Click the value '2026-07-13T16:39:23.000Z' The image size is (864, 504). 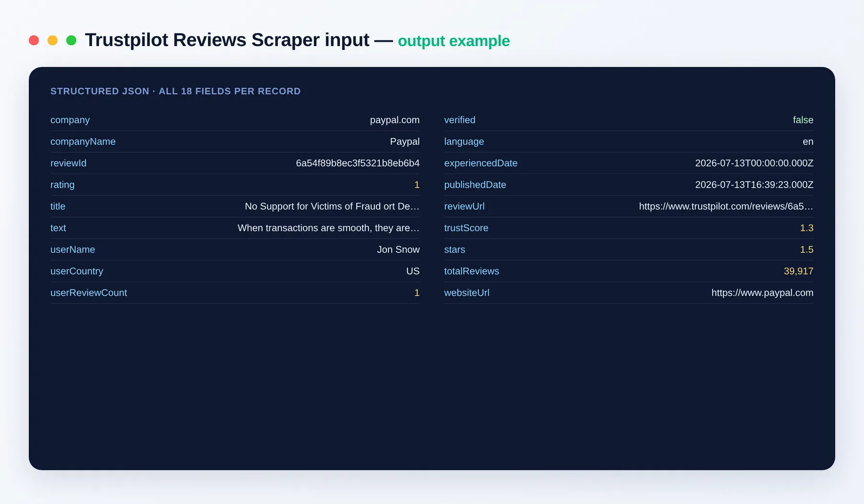tap(754, 185)
